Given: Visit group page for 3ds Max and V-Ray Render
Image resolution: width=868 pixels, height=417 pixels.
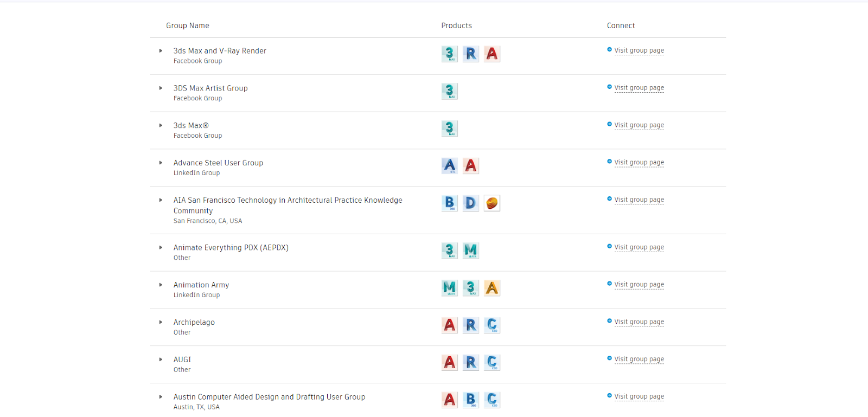Looking at the screenshot, I should [639, 50].
